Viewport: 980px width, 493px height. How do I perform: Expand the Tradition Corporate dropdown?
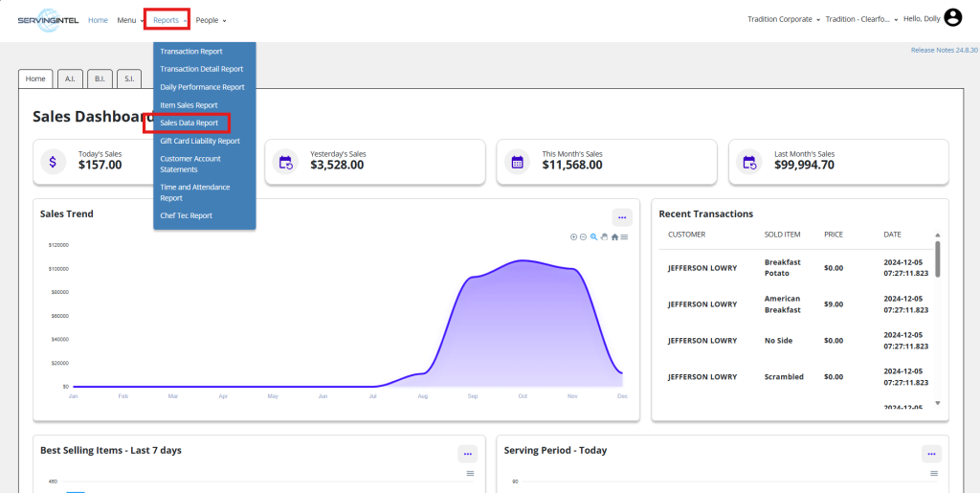(x=784, y=20)
